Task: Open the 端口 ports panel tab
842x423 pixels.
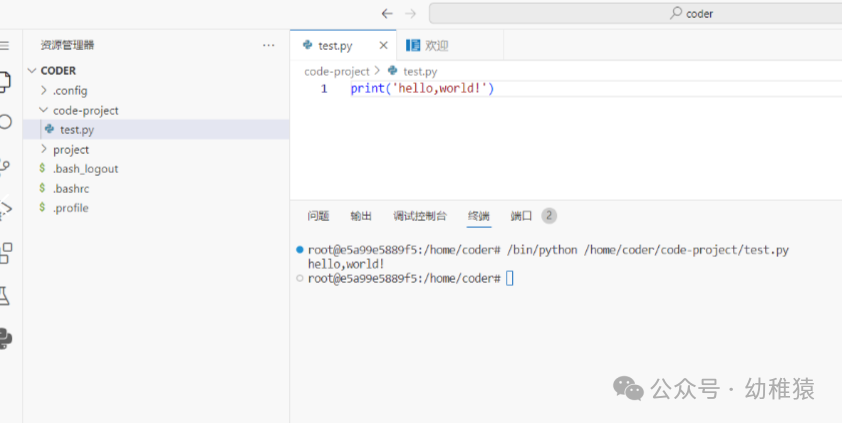Action: (x=521, y=216)
